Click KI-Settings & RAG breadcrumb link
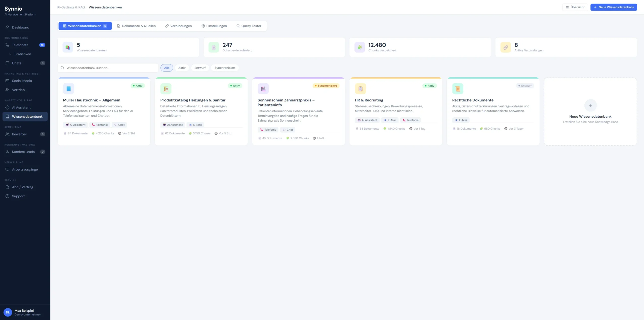 (71, 7)
